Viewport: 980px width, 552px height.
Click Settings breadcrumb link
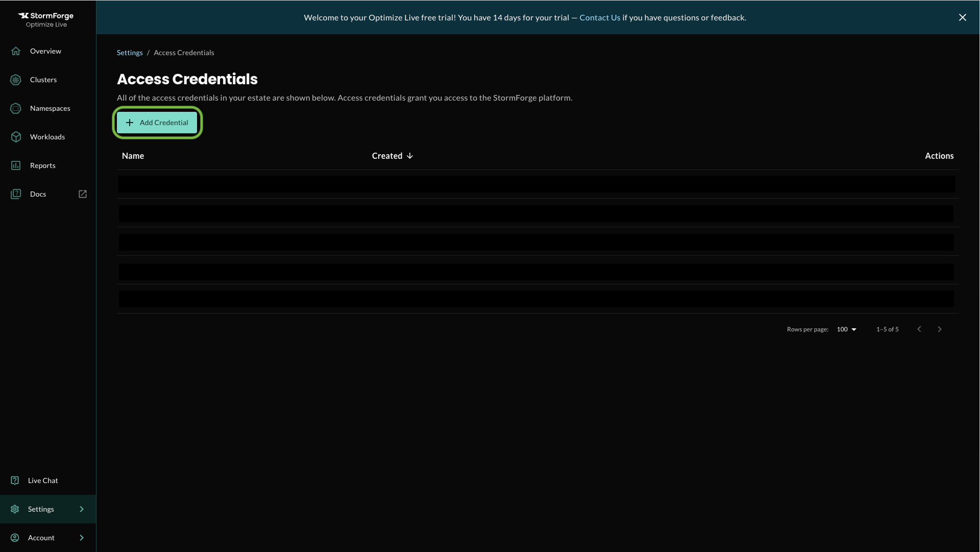[129, 53]
